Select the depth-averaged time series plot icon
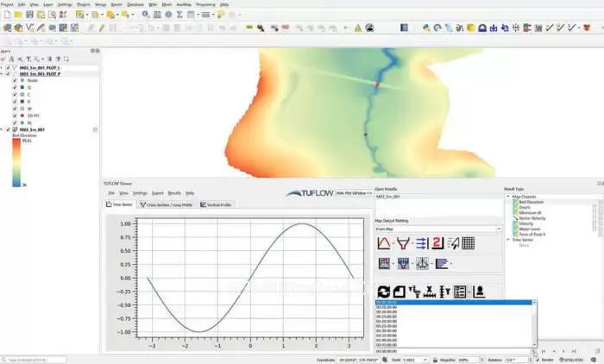Viewport: 604px width, 364px height. pyautogui.click(x=384, y=263)
